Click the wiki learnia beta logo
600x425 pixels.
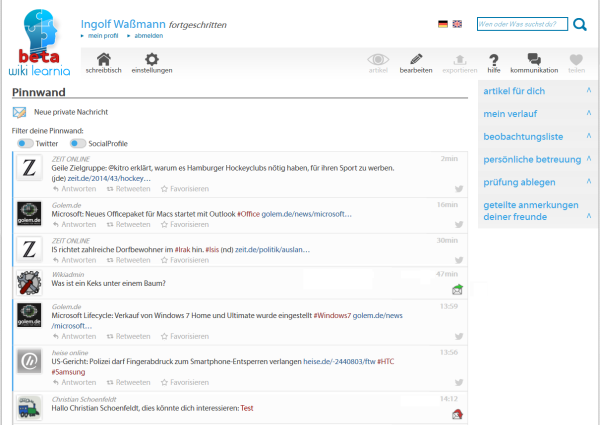39,42
